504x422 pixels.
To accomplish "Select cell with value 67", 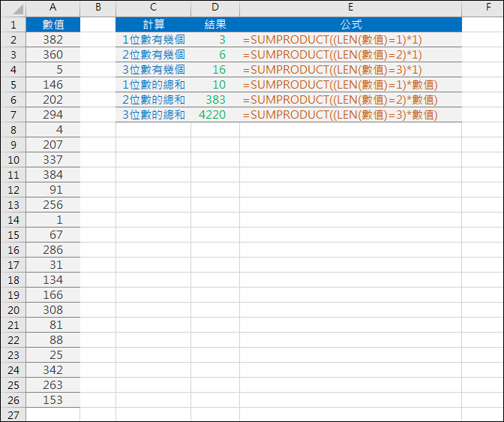I will click(53, 235).
